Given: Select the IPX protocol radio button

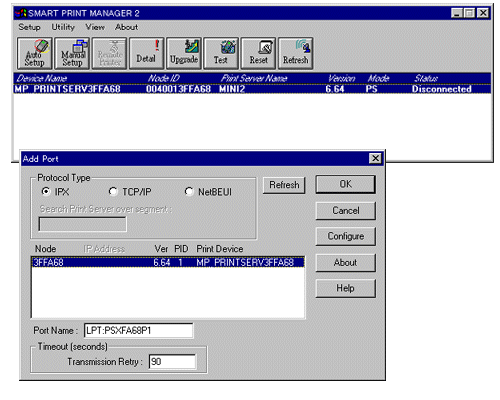Looking at the screenshot, I should click(46, 192).
